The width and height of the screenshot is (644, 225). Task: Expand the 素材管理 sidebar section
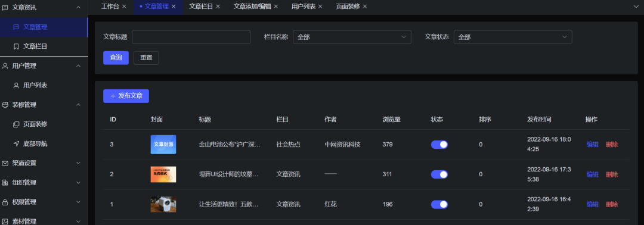pos(79,221)
